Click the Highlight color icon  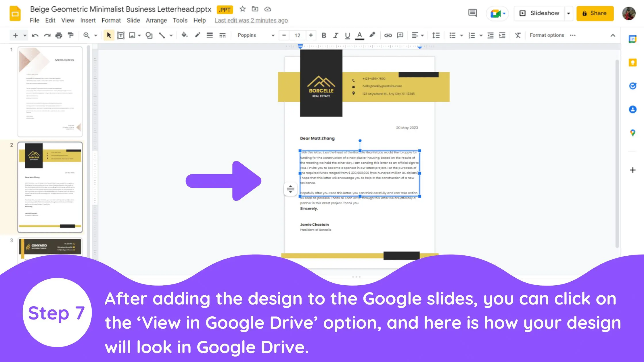(373, 35)
